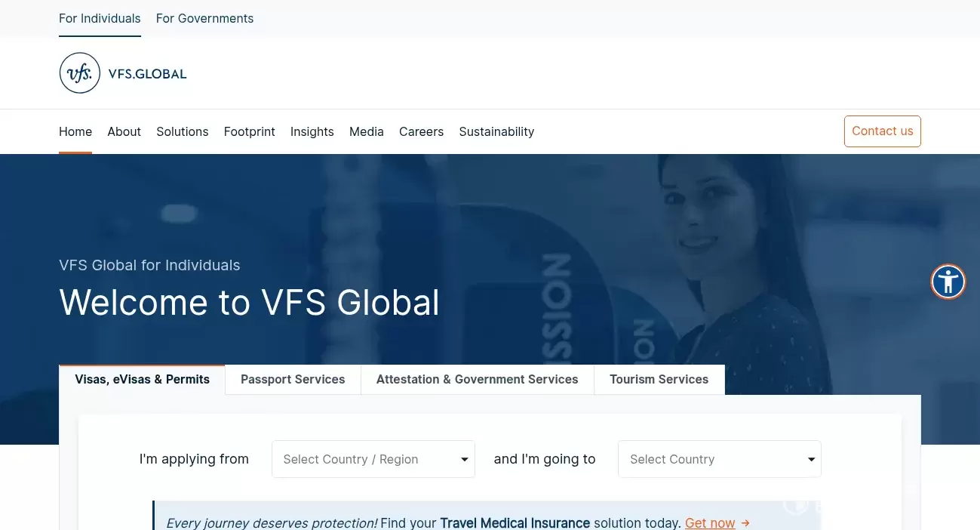Select For Individuals at the top

pyautogui.click(x=100, y=18)
